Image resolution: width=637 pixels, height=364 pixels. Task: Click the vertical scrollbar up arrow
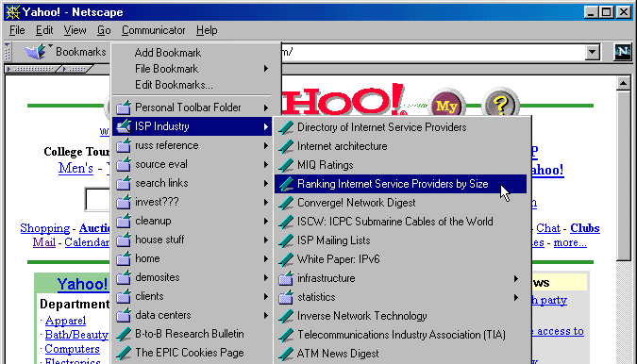pos(623,84)
